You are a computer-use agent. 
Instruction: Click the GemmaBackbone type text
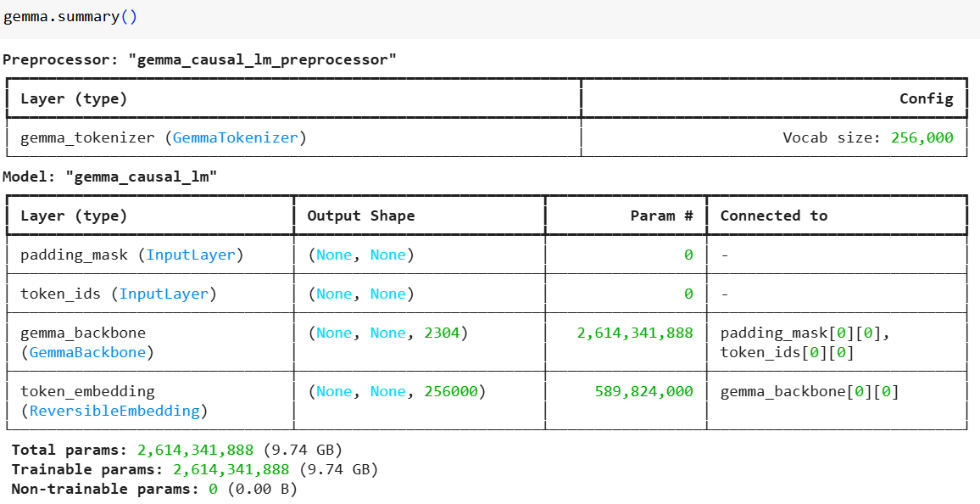point(87,353)
